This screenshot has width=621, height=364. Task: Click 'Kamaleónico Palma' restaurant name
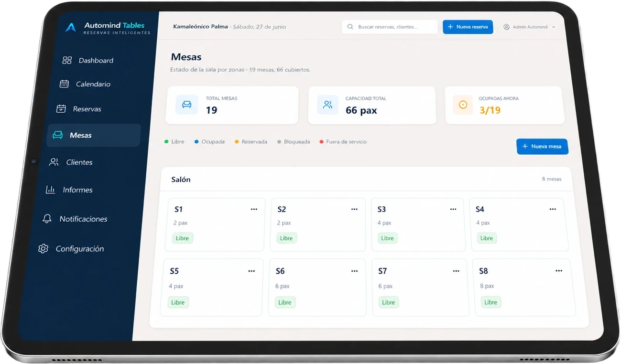click(x=200, y=27)
